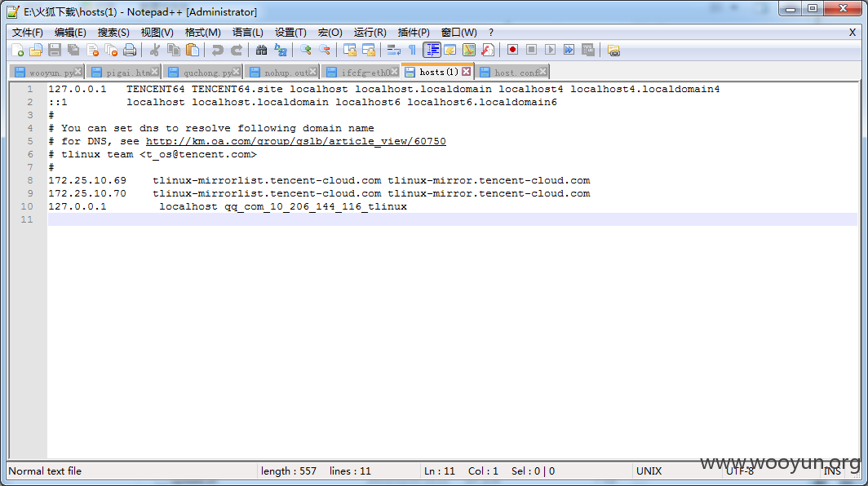Open the function list icon
Screen dimensions: 868x486
point(488,51)
